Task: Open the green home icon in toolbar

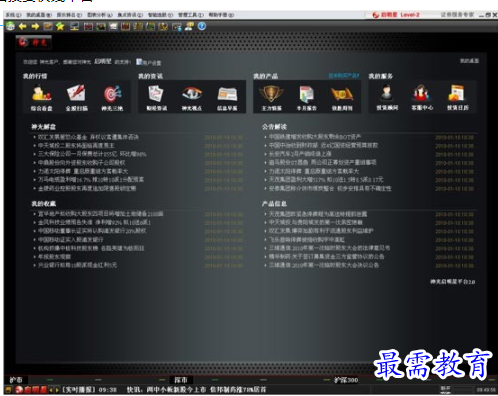Action: (x=10, y=26)
